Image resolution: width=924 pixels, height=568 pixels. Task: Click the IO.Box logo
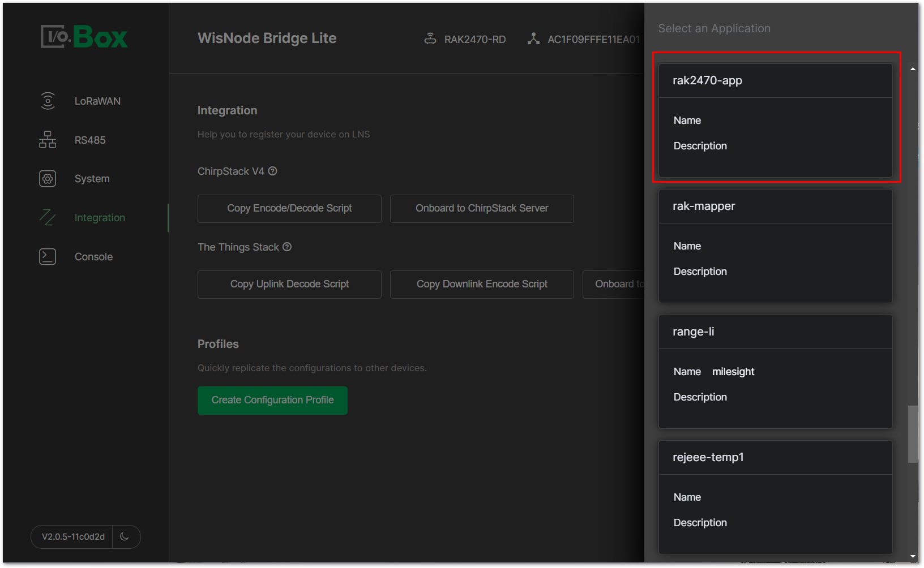(84, 37)
